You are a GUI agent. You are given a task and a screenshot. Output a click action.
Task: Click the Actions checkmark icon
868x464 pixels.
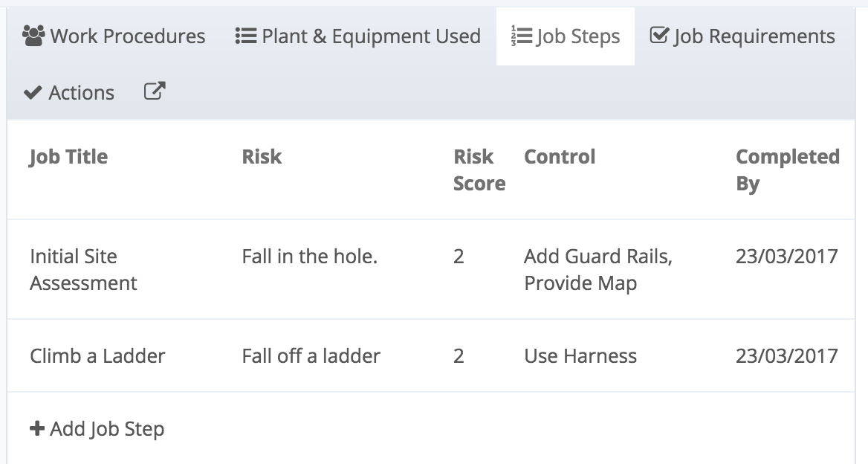pos(33,93)
